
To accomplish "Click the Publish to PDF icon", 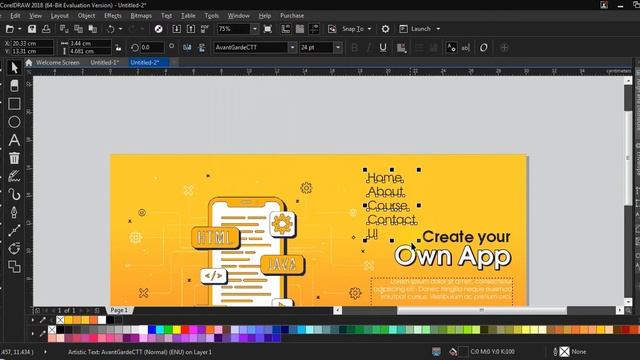I will (x=204, y=29).
